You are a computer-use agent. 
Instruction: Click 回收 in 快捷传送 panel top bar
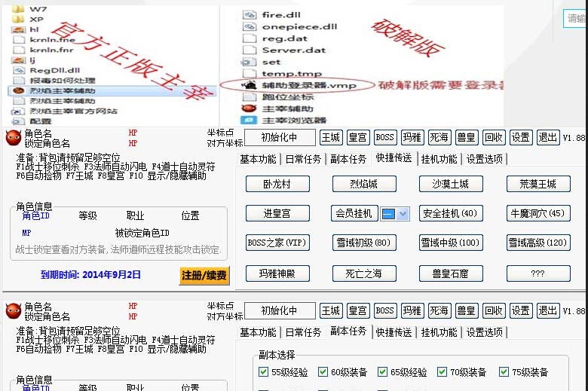(494, 138)
